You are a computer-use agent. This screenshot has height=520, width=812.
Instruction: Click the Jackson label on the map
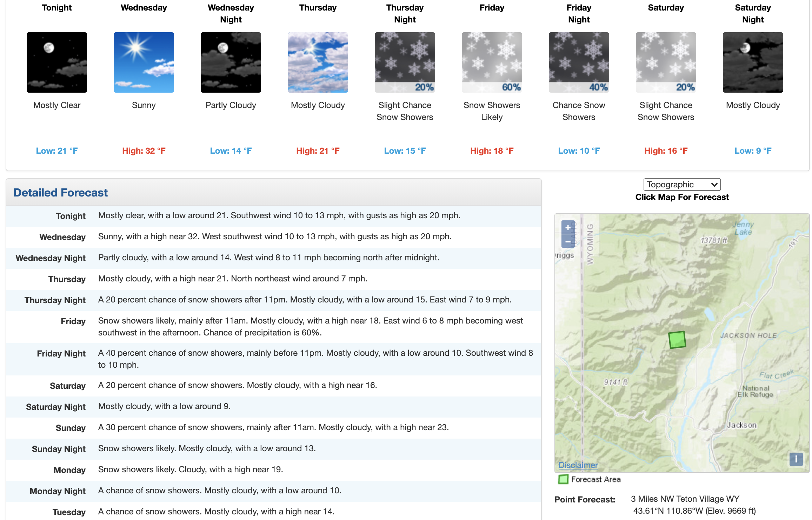coord(742,425)
